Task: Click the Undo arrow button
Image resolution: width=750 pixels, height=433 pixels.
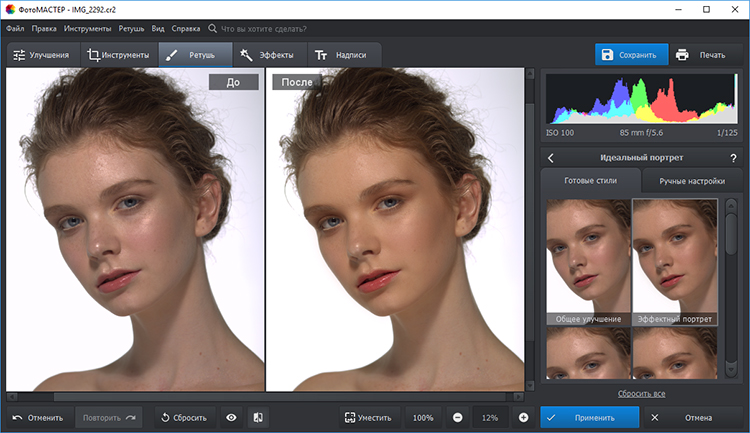Action: click(x=39, y=417)
